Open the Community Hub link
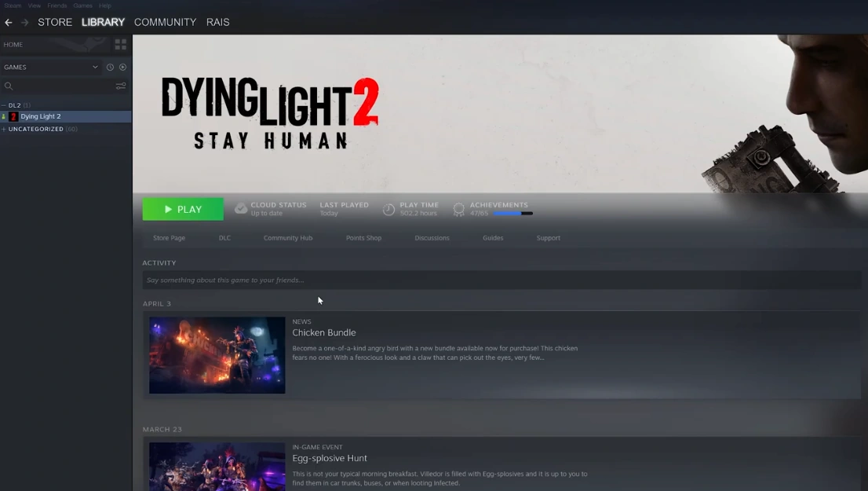Image resolution: width=868 pixels, height=491 pixels. tap(288, 238)
